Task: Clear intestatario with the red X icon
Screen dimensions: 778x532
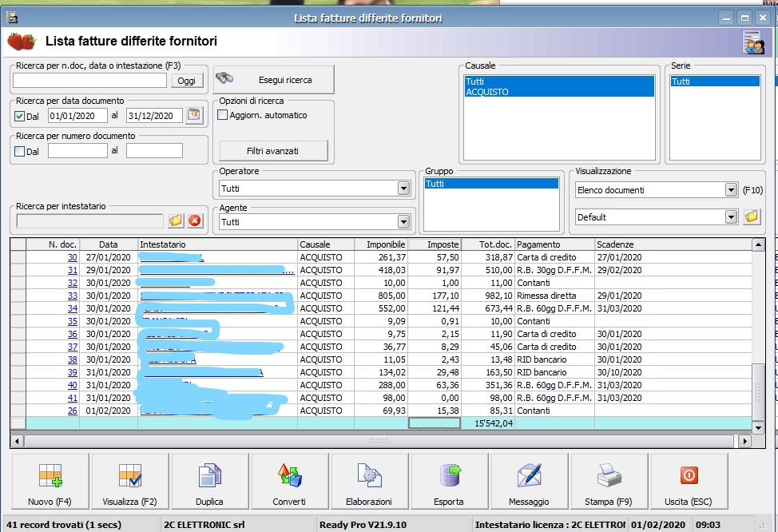Action: tap(195, 220)
